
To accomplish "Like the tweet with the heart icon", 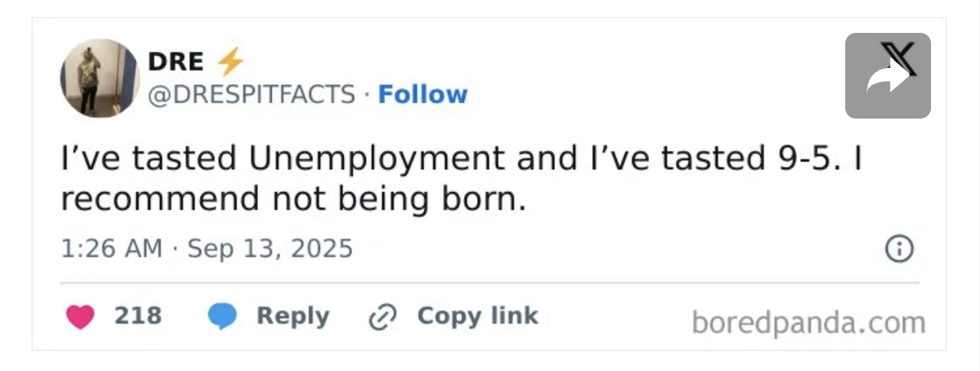I will [x=80, y=317].
